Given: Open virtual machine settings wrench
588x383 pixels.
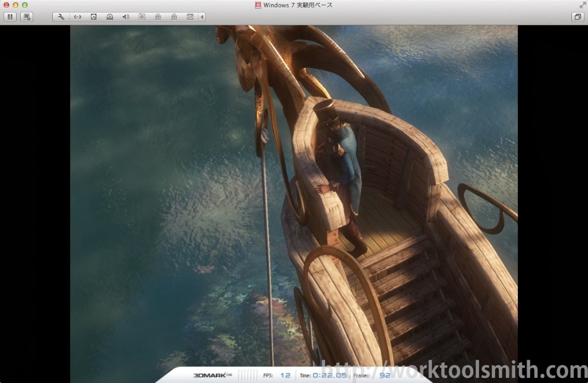Looking at the screenshot, I should click(61, 17).
